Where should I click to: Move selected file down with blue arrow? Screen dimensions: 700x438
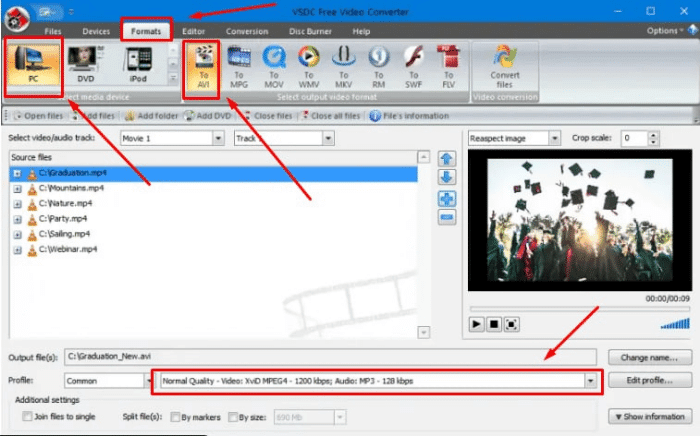pos(446,177)
